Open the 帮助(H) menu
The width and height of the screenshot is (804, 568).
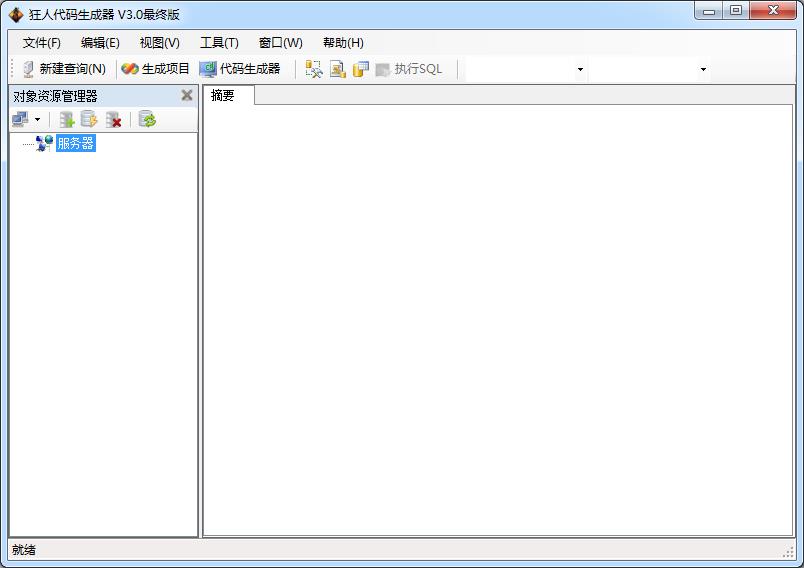[x=343, y=43]
